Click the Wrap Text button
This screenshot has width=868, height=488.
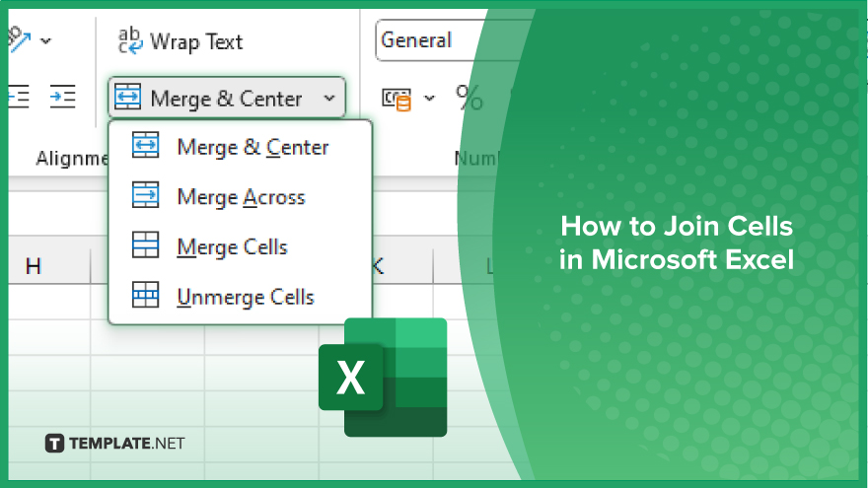point(181,41)
